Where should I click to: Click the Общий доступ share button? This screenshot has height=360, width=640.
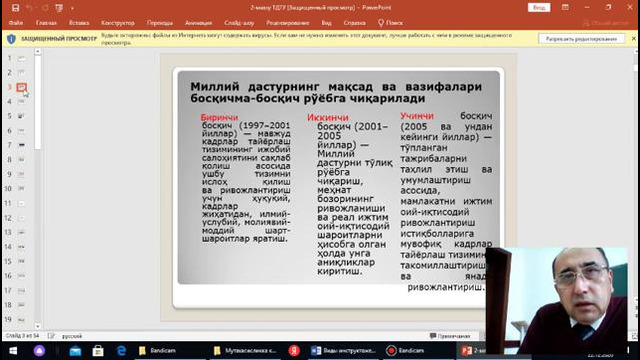606,23
